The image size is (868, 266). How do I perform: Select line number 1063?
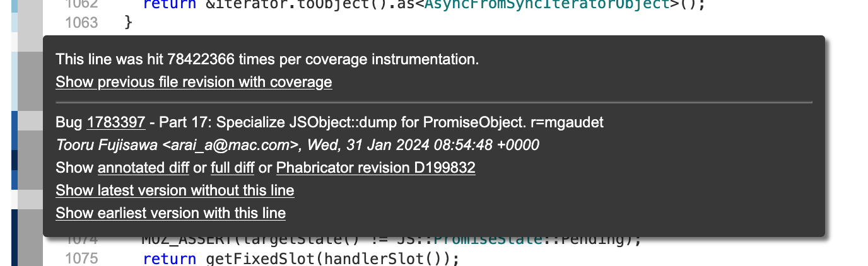tap(82, 23)
